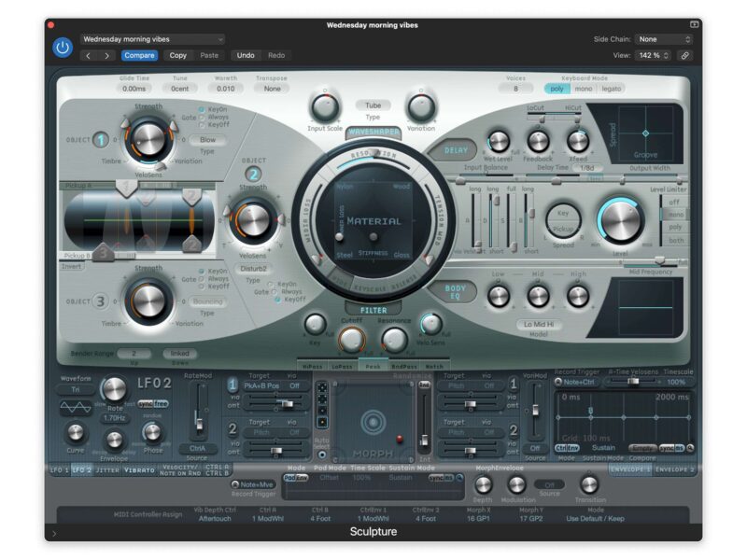Click the Voices number field
Viewport: 747px width, 560px height.
point(516,89)
